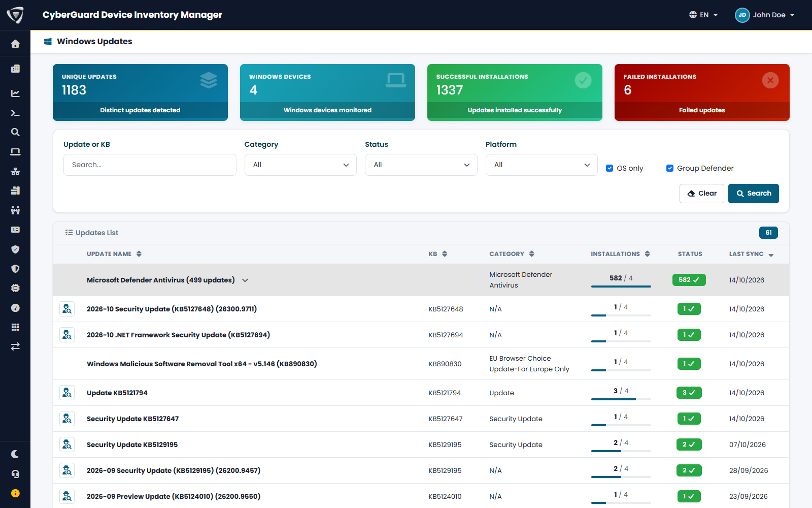Open the headset support sidebar icon
The width and height of the screenshot is (812, 508).
[x=15, y=474]
